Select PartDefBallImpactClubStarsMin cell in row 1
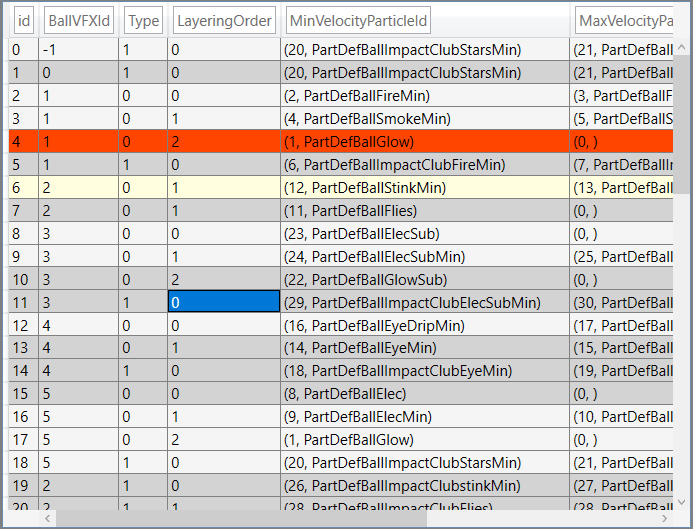 pyautogui.click(x=425, y=72)
